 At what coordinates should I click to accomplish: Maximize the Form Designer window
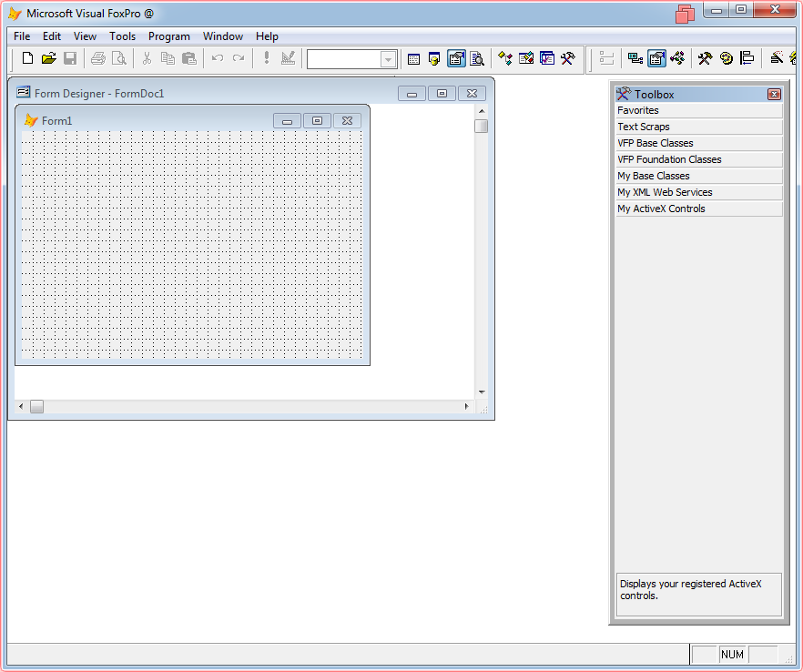pos(442,93)
